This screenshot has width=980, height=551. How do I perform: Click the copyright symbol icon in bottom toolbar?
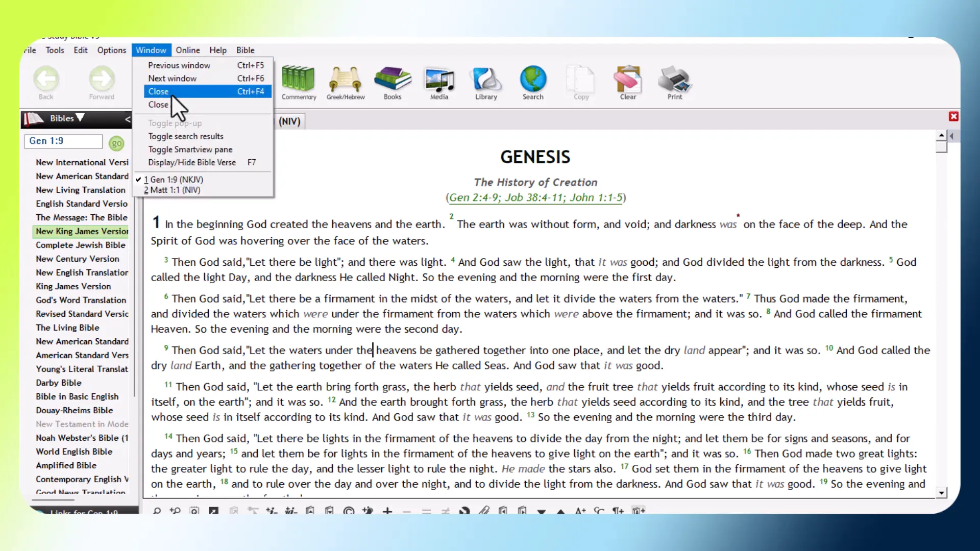pos(349,510)
